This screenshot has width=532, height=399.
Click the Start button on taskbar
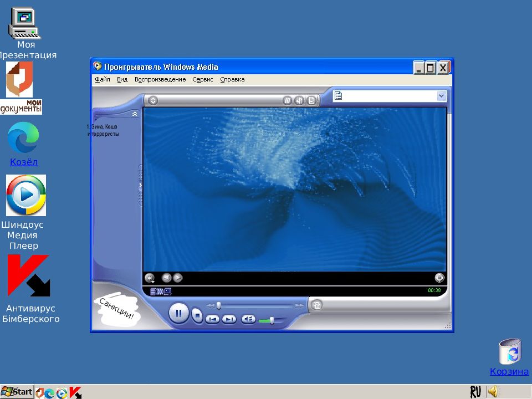[17, 392]
